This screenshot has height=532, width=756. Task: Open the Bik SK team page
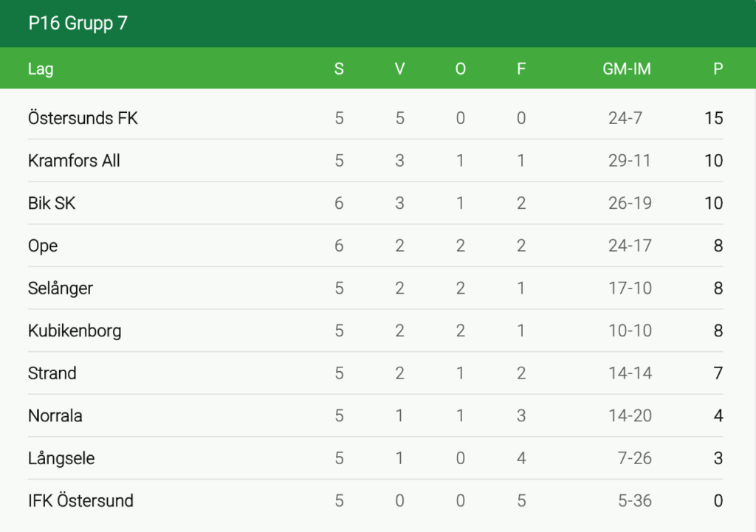pyautogui.click(x=52, y=204)
